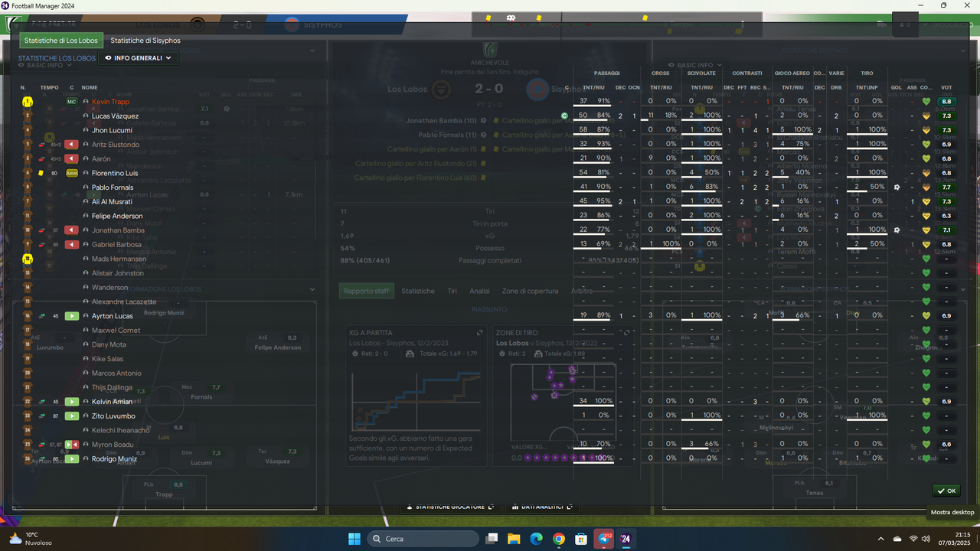Viewport: 980px width, 551px height.
Task: Sort table by NOME column header
Action: (x=90, y=87)
